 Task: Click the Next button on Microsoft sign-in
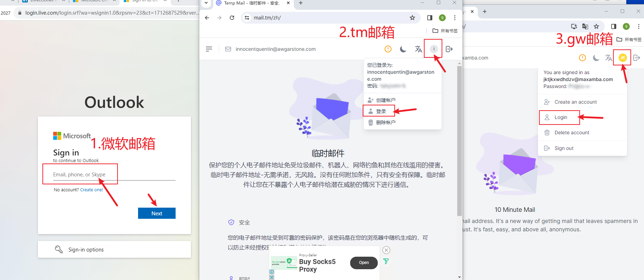[x=156, y=213]
